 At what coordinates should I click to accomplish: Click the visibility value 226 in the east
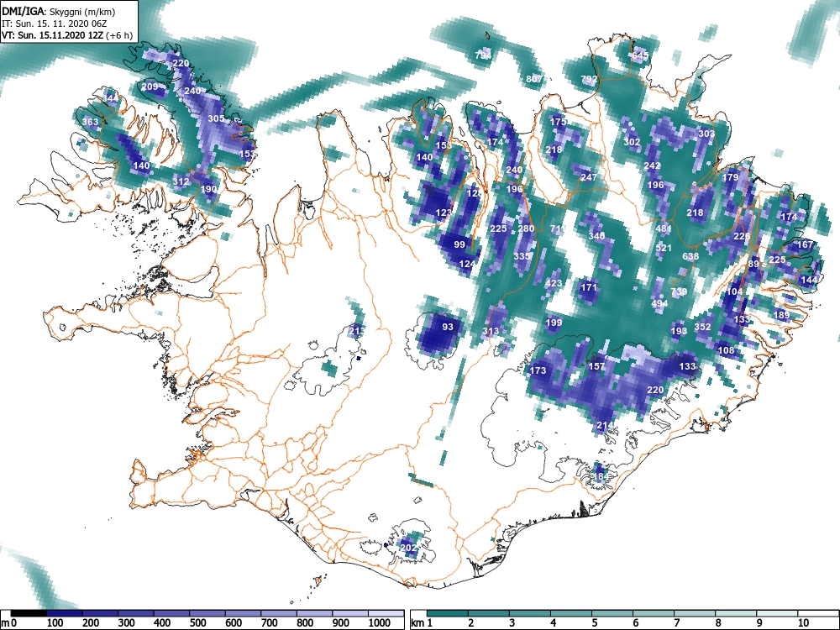[x=742, y=236]
